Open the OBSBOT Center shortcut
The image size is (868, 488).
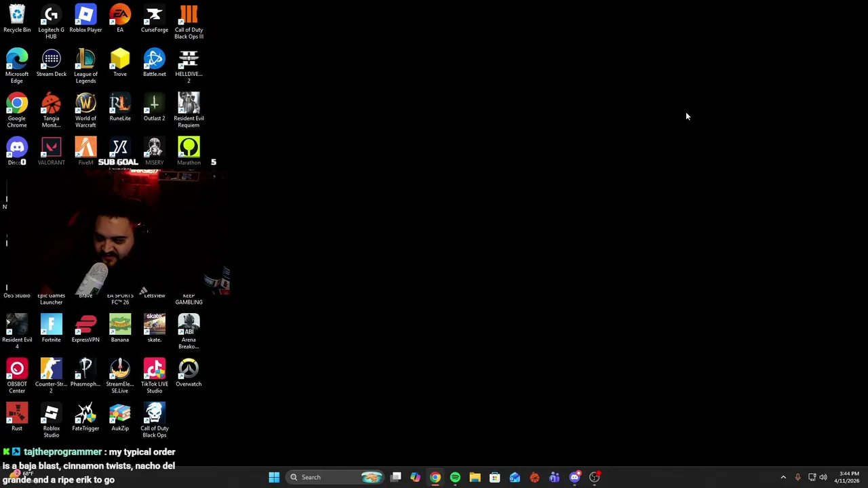pyautogui.click(x=17, y=376)
